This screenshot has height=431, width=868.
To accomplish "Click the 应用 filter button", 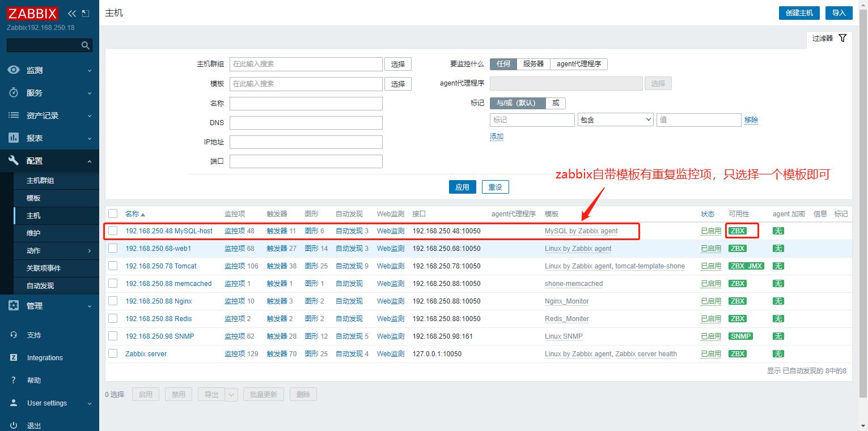I will tap(463, 187).
